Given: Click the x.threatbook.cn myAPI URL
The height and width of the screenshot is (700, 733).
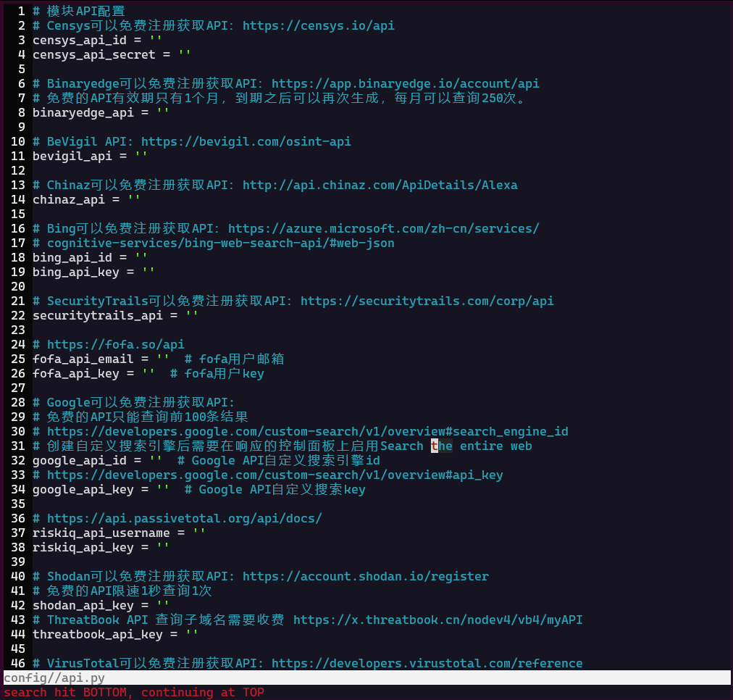Looking at the screenshot, I should 437,620.
